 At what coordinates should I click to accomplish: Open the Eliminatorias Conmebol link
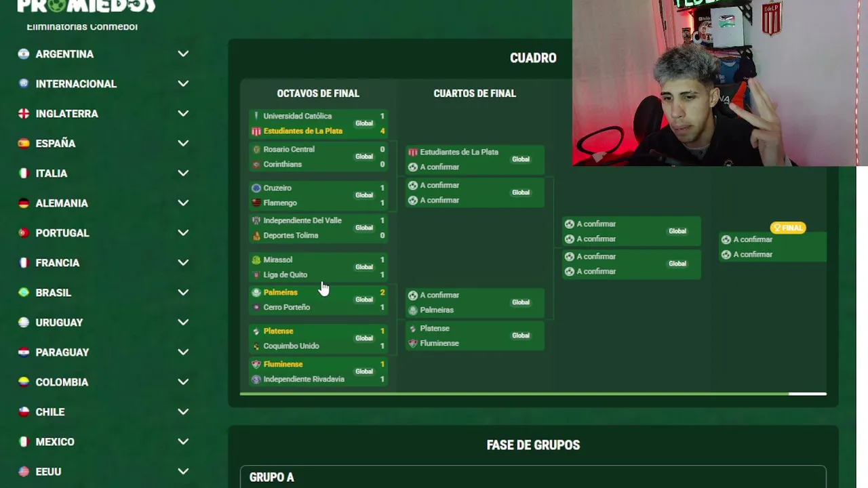click(82, 26)
